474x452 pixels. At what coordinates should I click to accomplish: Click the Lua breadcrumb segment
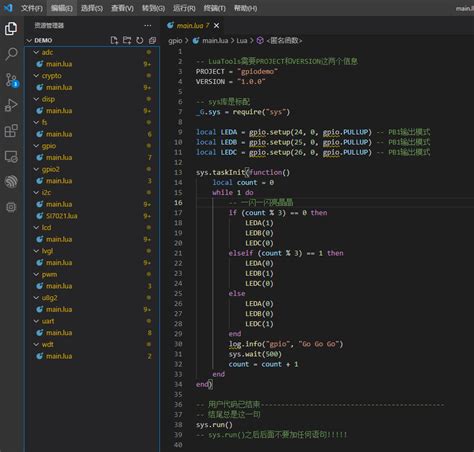(242, 41)
